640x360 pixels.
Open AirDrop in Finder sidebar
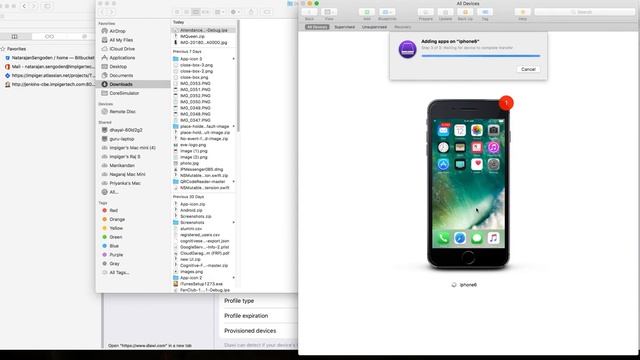[117, 31]
